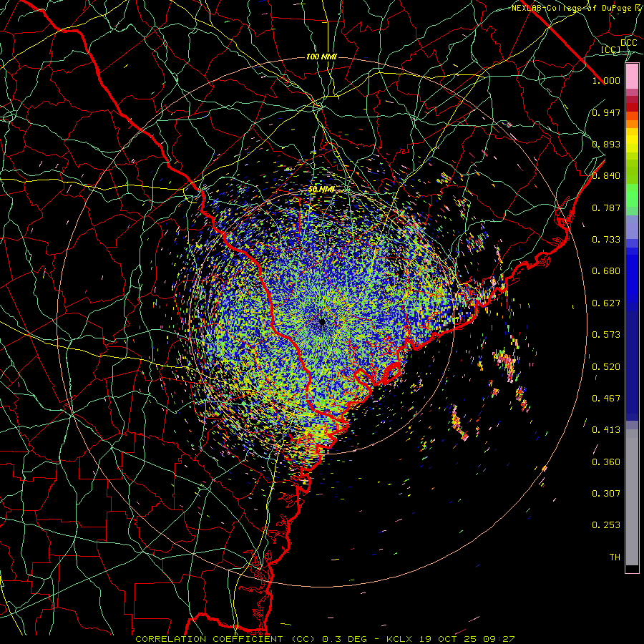The height and width of the screenshot is (644, 644).
Task: Click the "KCLX" station identifier
Action: pos(398,639)
